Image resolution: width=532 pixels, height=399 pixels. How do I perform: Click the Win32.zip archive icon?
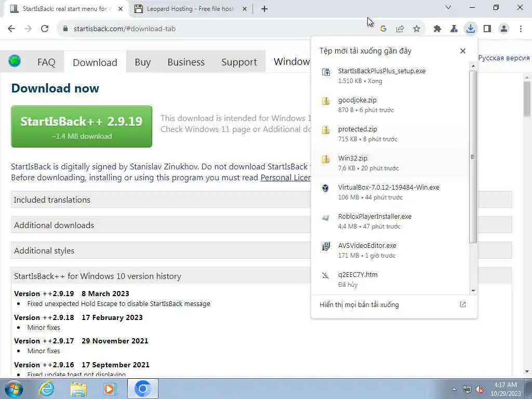point(326,159)
